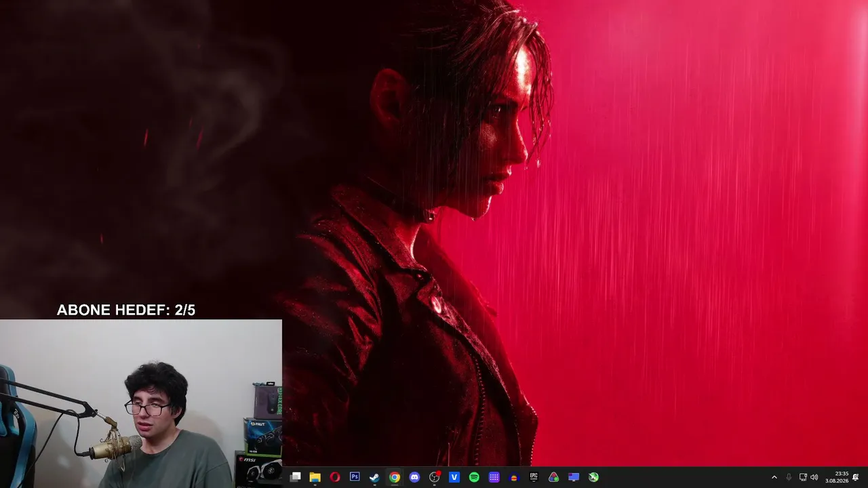Launch Spotify from the taskbar
The image size is (868, 488).
pyautogui.click(x=474, y=477)
